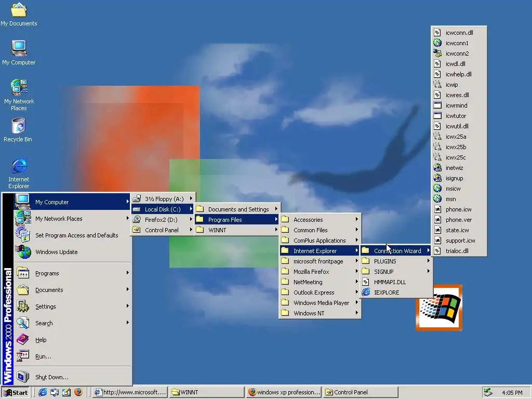Launch Windows Update from Start menu

pos(72,252)
